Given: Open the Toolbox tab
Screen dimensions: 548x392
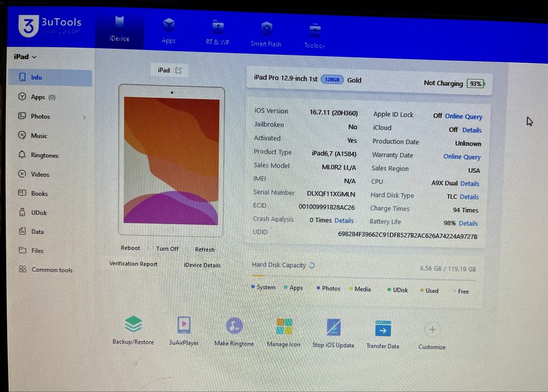Looking at the screenshot, I should [x=315, y=36].
